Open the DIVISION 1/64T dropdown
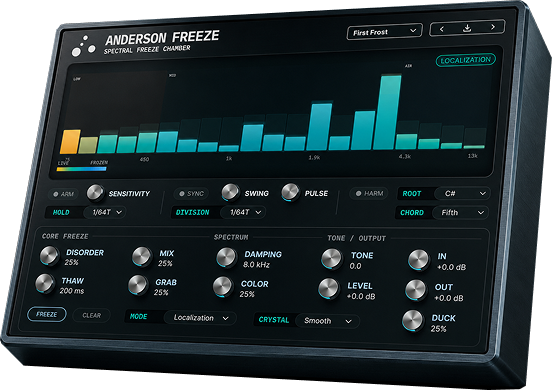The width and height of the screenshot is (552, 391). point(243,212)
